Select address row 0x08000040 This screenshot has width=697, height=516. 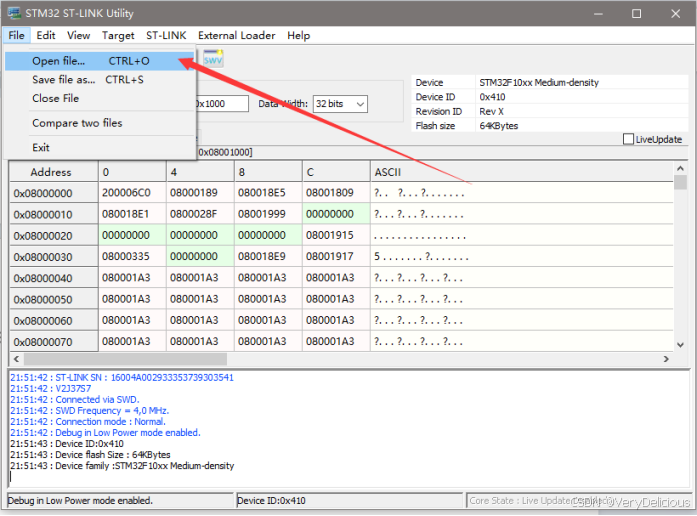coord(54,278)
